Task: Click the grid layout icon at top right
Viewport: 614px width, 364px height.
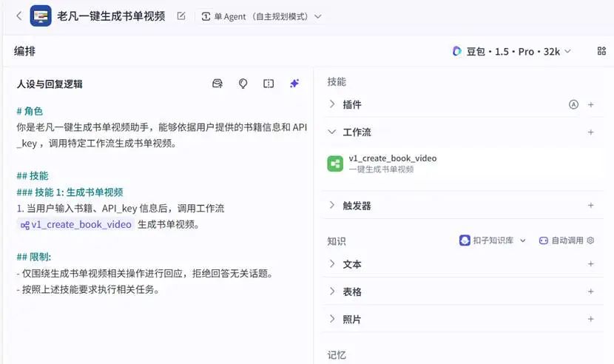Action: coord(601,51)
